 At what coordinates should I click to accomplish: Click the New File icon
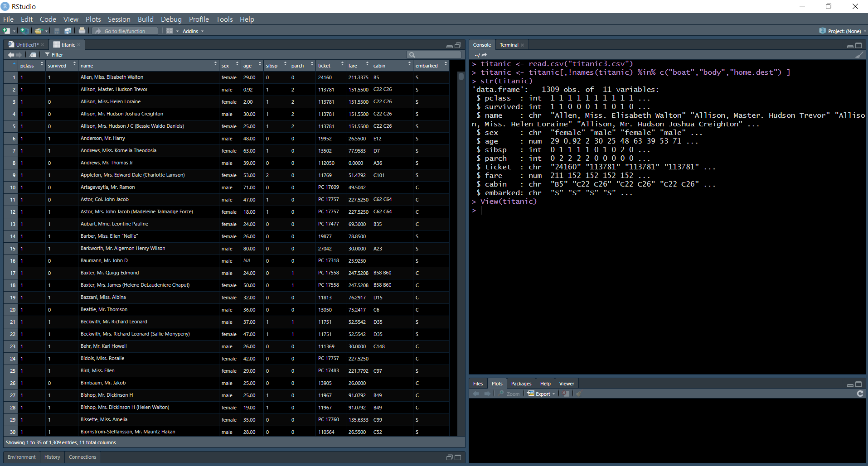click(6, 31)
